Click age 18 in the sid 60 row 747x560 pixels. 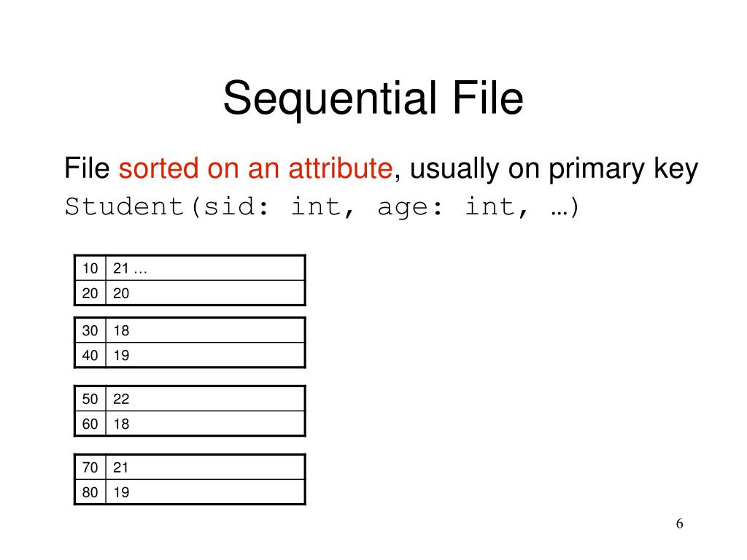[121, 424]
